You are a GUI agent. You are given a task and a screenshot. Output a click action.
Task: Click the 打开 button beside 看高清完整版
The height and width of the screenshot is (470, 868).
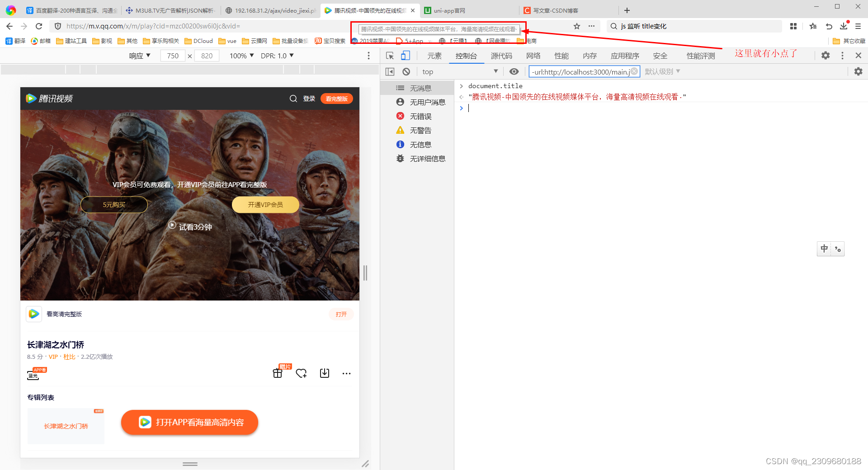click(x=341, y=314)
